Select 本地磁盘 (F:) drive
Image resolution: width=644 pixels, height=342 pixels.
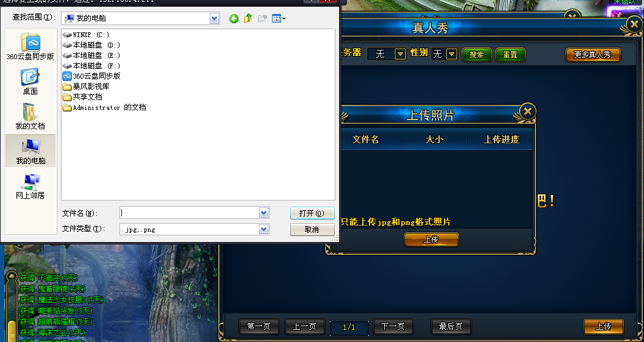[91, 66]
